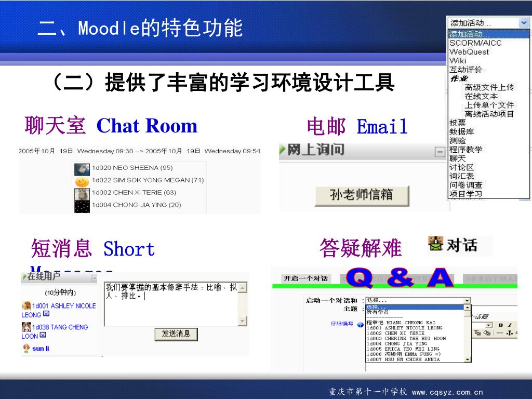Open 启动一个对话和 recipient dropdown
The image size is (532, 399).
pos(467,301)
